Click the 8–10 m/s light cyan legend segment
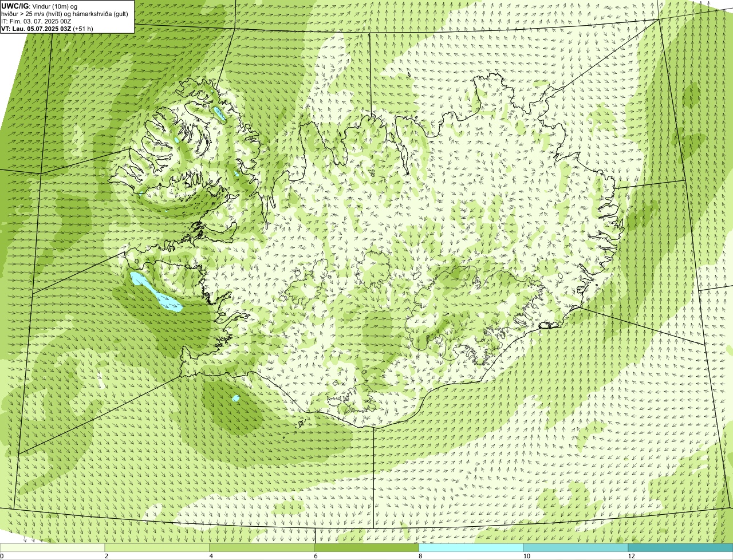 [x=472, y=547]
